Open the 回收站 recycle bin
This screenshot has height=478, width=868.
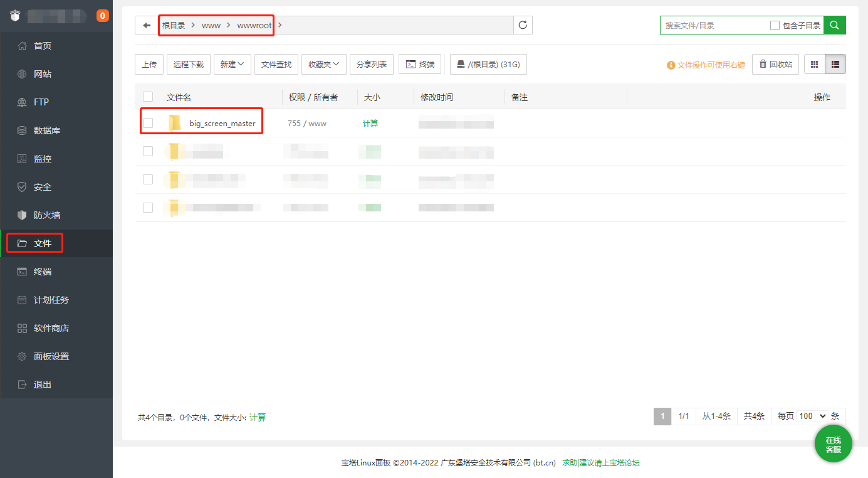pyautogui.click(x=775, y=64)
